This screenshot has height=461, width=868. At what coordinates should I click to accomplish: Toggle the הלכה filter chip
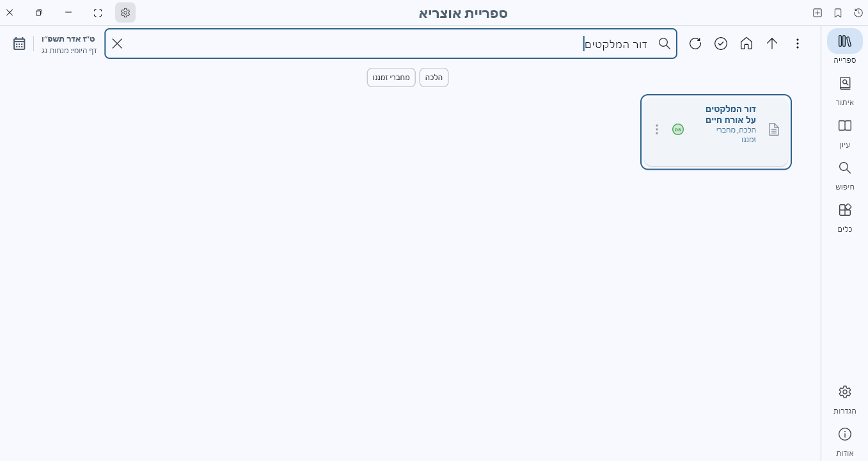click(x=434, y=77)
